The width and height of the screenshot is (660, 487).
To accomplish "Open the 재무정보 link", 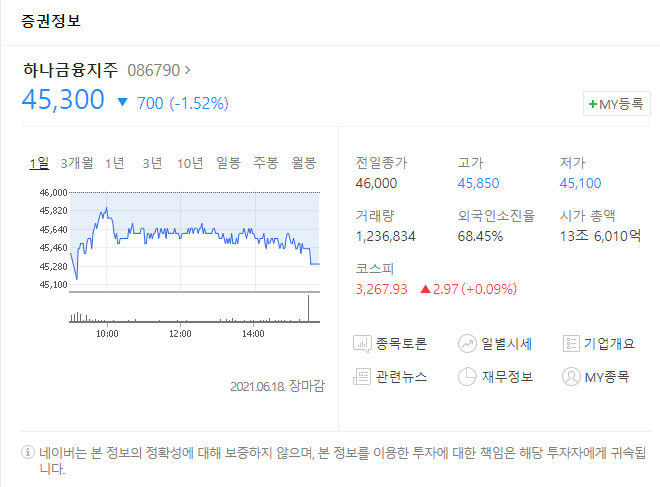I will pyautogui.click(x=507, y=376).
